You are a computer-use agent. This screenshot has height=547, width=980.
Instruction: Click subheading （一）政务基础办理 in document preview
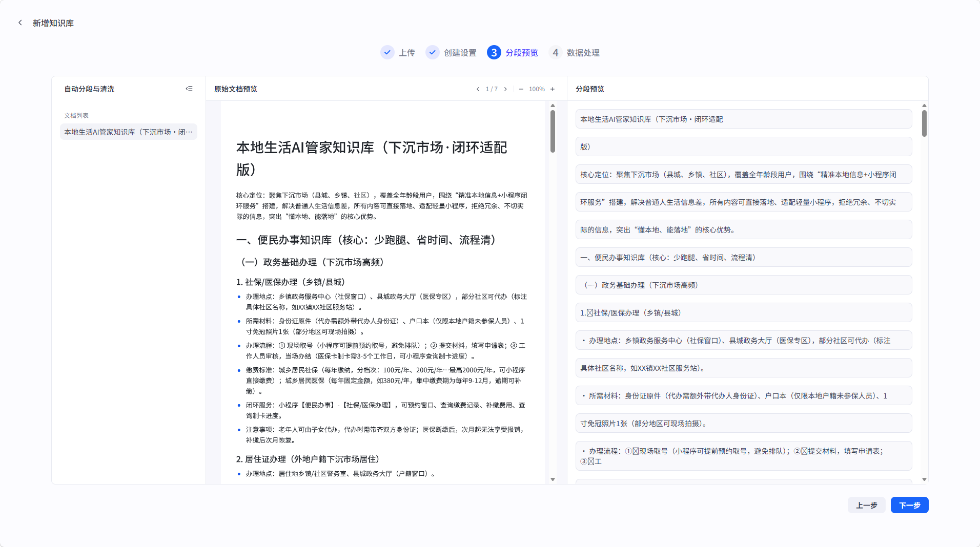(x=312, y=262)
